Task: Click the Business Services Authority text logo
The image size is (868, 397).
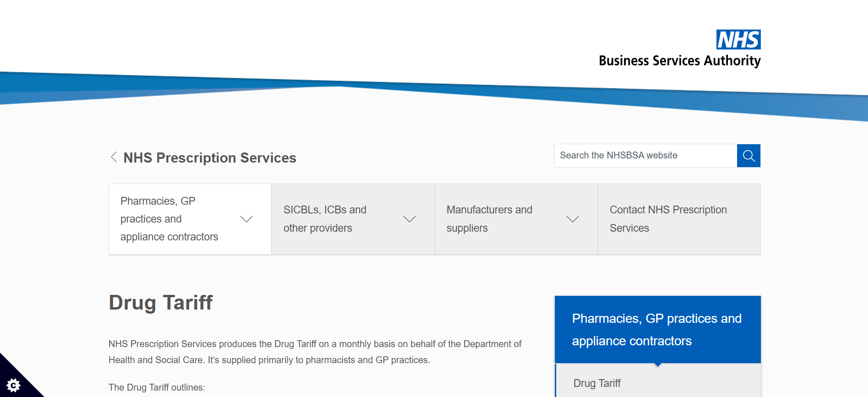Action: (679, 60)
